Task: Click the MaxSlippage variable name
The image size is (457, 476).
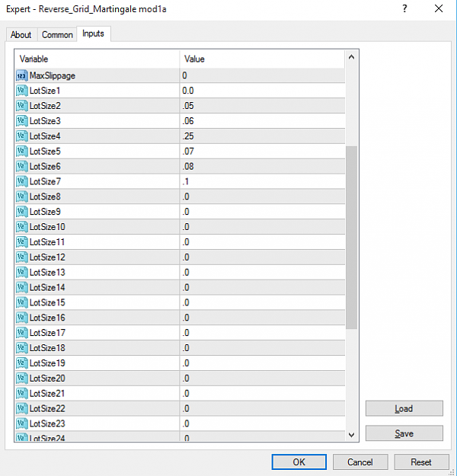Action: tap(53, 76)
